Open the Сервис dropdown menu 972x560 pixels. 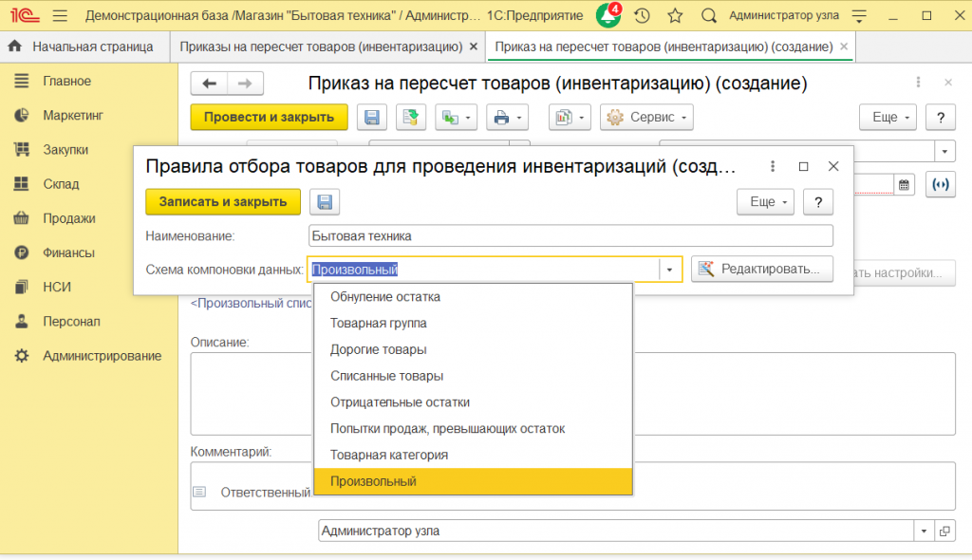tap(646, 117)
